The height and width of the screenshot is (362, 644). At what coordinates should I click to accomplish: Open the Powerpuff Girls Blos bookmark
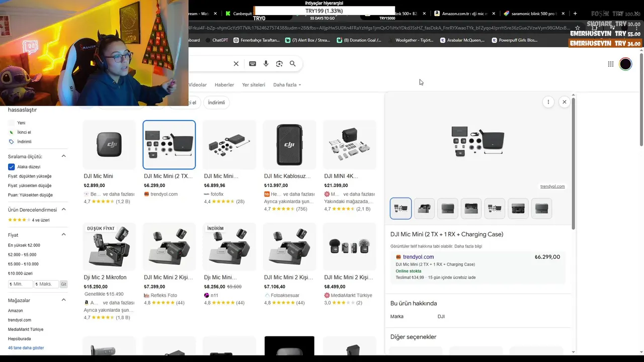pyautogui.click(x=515, y=40)
